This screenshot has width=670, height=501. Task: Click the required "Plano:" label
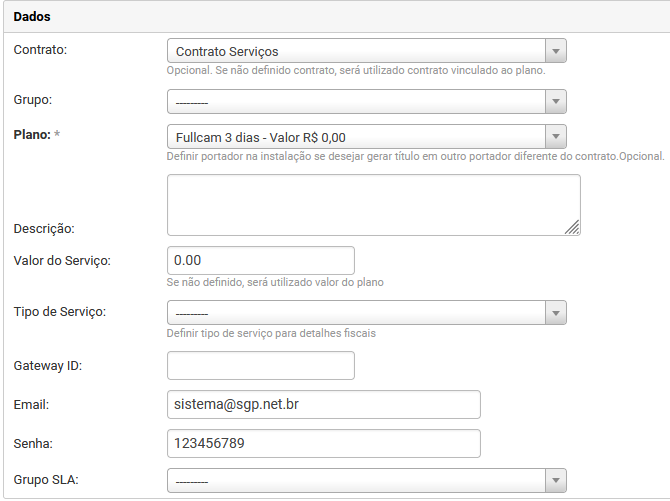click(x=32, y=133)
